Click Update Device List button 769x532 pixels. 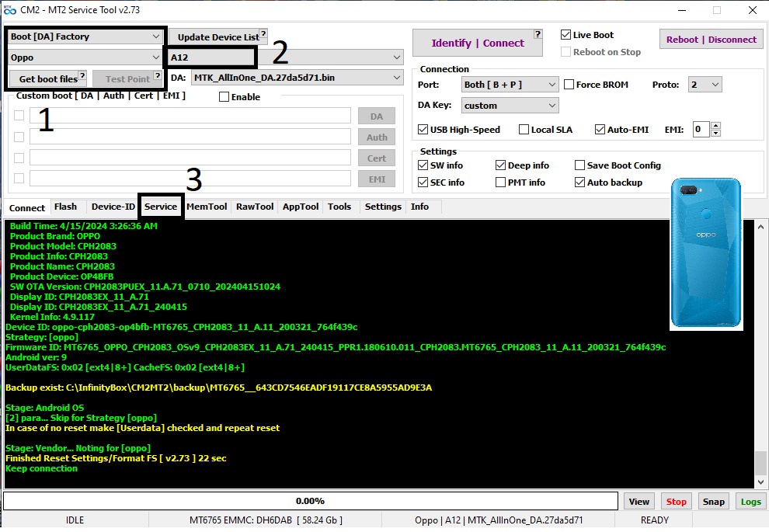tap(218, 37)
